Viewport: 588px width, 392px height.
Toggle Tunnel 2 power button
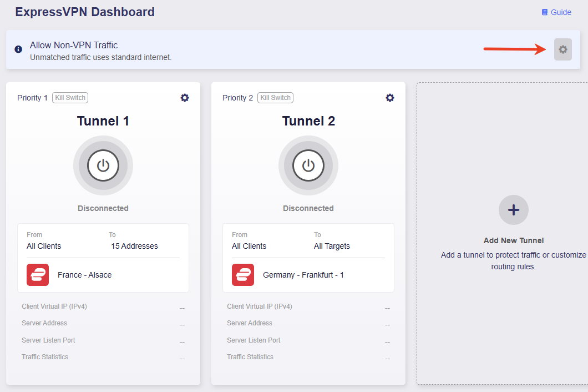(x=308, y=165)
